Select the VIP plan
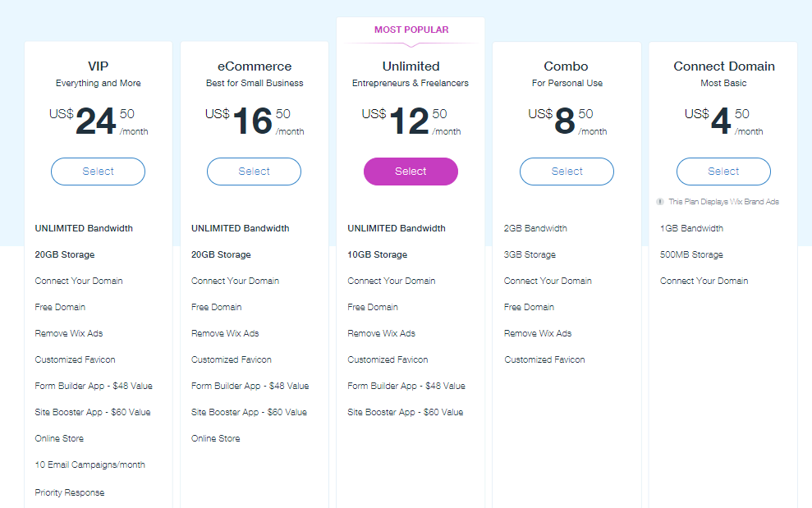This screenshot has height=508, width=812. (x=98, y=172)
